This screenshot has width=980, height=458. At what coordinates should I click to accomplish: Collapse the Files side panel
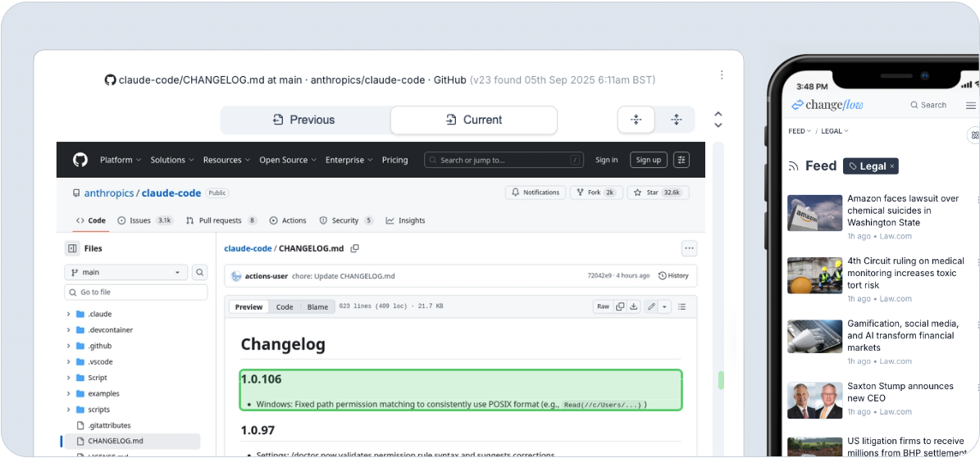tap(72, 248)
